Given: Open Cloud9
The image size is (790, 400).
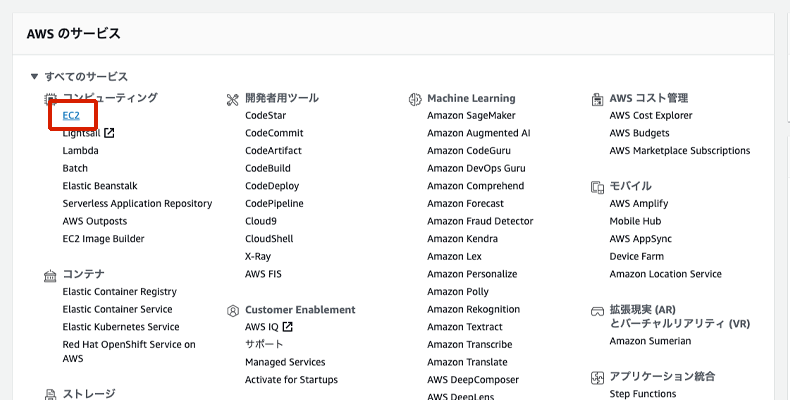Looking at the screenshot, I should [261, 221].
